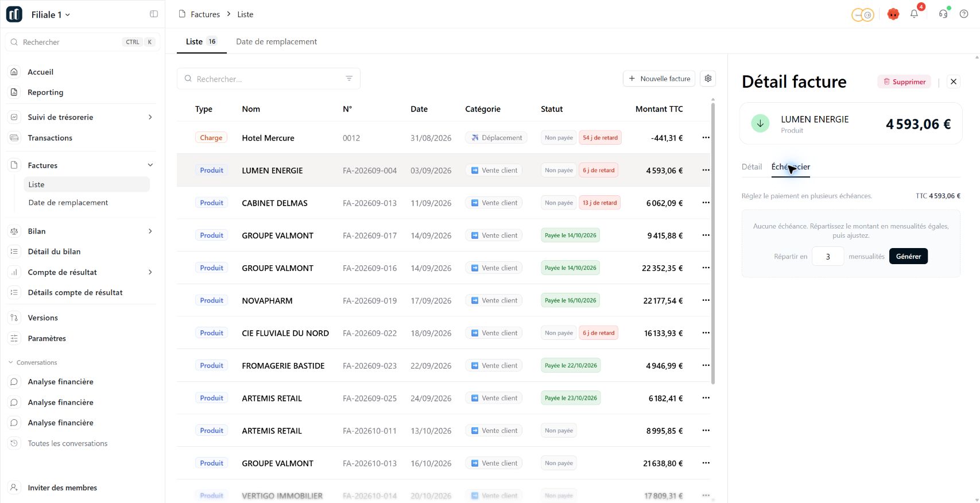Open the Filiale 1 workspace dropdown
Viewport: 980px width, 503px height.
[51, 14]
